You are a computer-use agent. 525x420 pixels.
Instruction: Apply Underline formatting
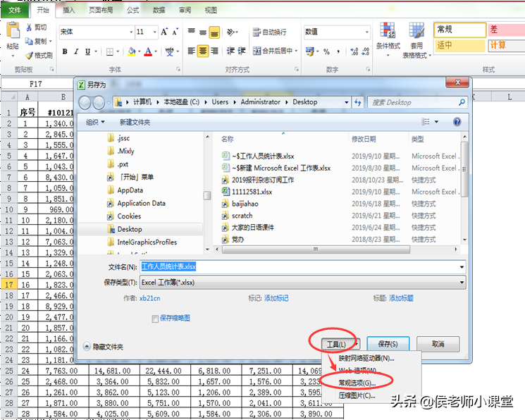click(87, 51)
